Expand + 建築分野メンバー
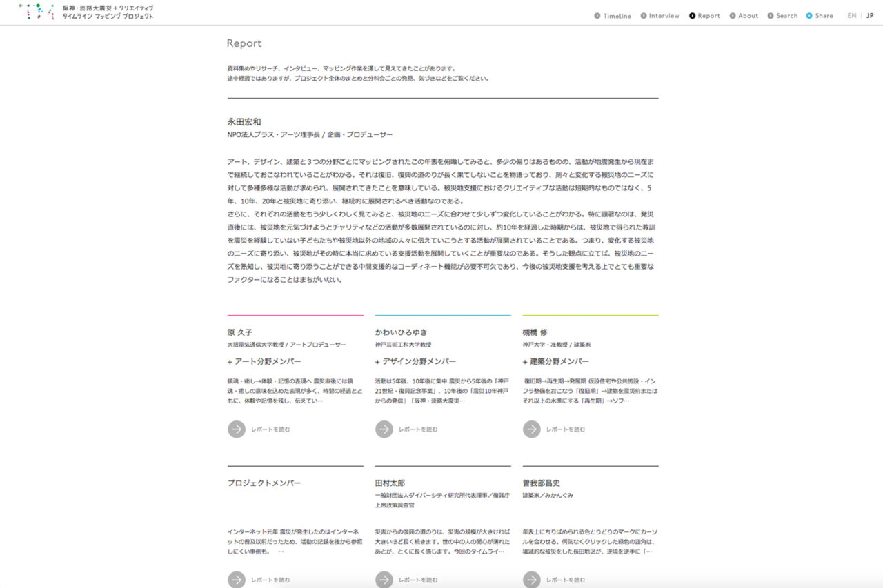The width and height of the screenshot is (883, 588). (x=556, y=361)
